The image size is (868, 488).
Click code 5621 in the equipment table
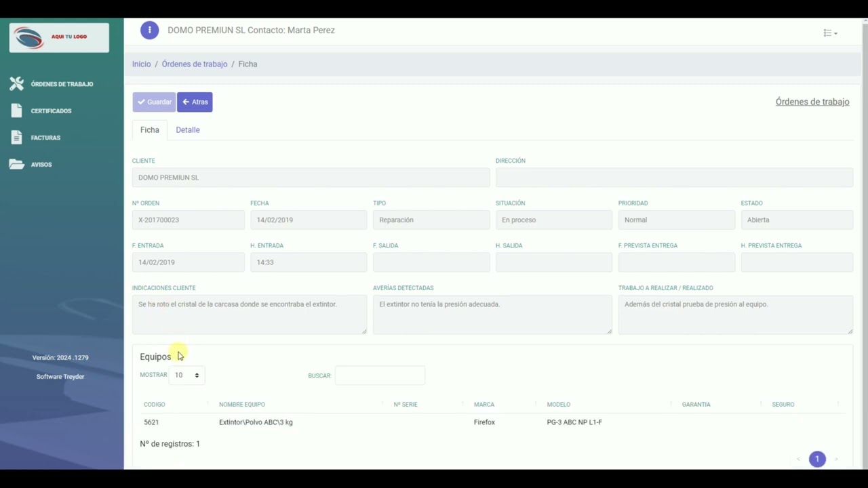click(x=151, y=422)
